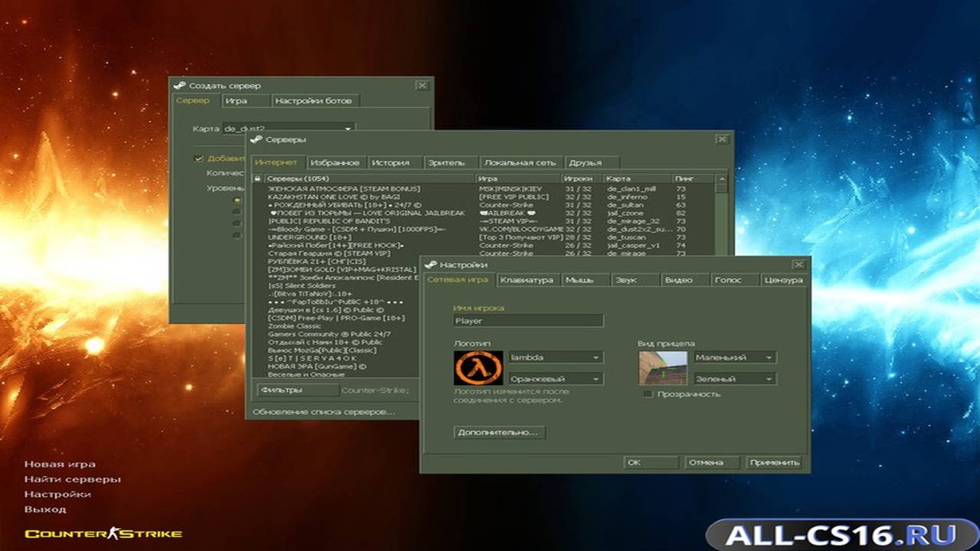The width and height of the screenshot is (980, 551).
Task: Click the Имя игрока input field
Action: click(528, 321)
